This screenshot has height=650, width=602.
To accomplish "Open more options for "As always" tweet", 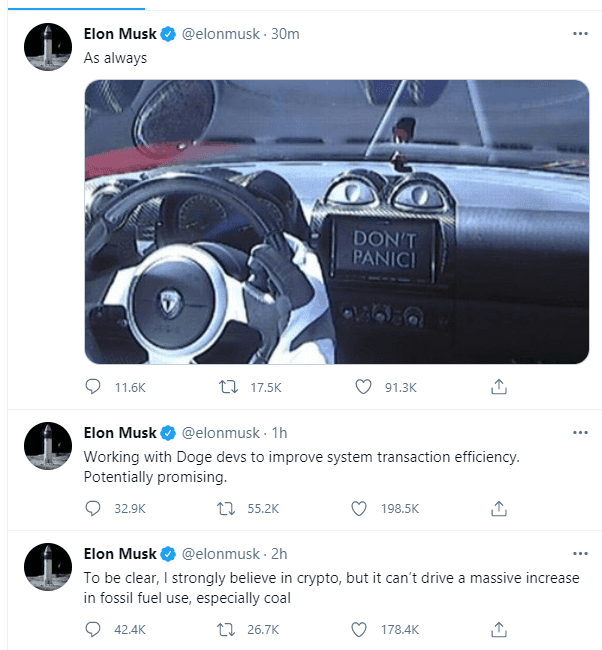I will (579, 33).
